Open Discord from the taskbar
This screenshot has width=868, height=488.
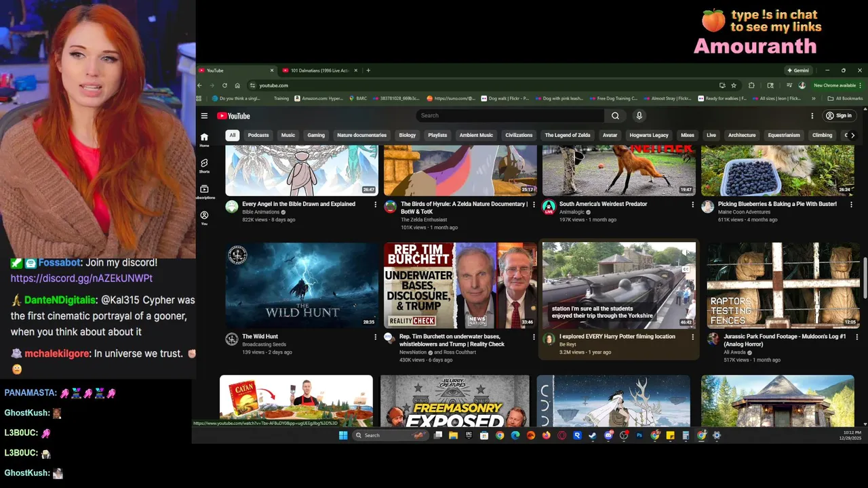(x=608, y=435)
